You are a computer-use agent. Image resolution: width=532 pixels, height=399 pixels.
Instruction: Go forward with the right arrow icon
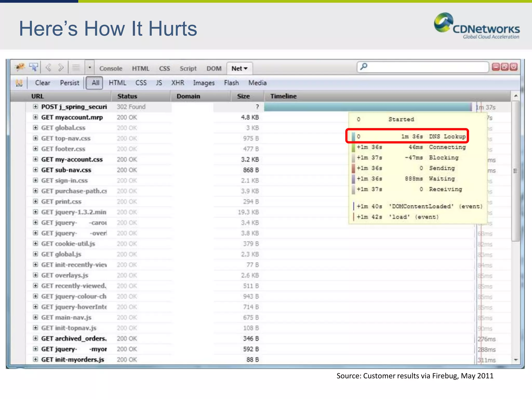click(61, 68)
